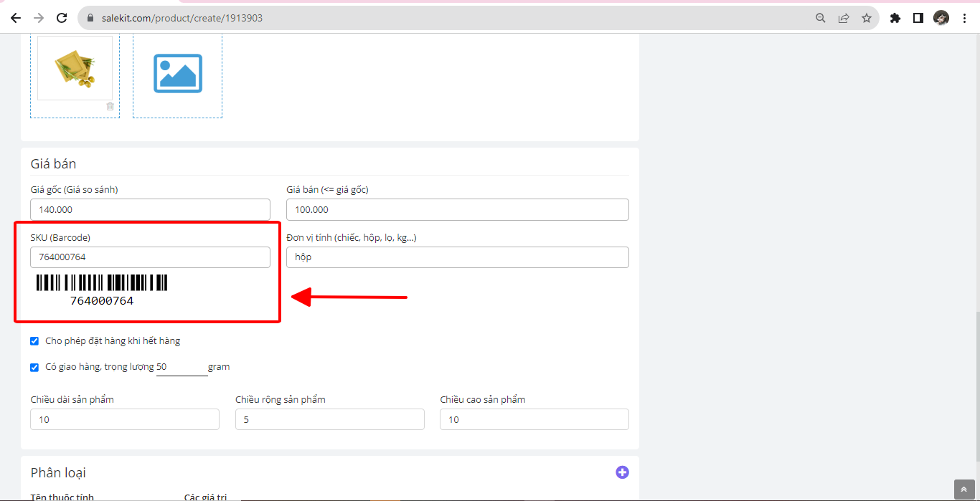
Task: Click the scroll-to-top arrow button
Action: coord(964,490)
